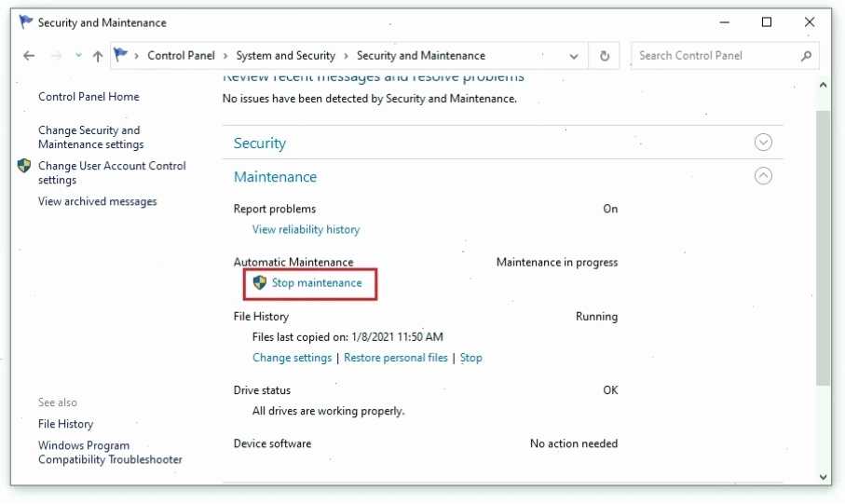Viewport: 845px width, 504px height.
Task: Open the address bar history dropdown
Action: (x=574, y=56)
